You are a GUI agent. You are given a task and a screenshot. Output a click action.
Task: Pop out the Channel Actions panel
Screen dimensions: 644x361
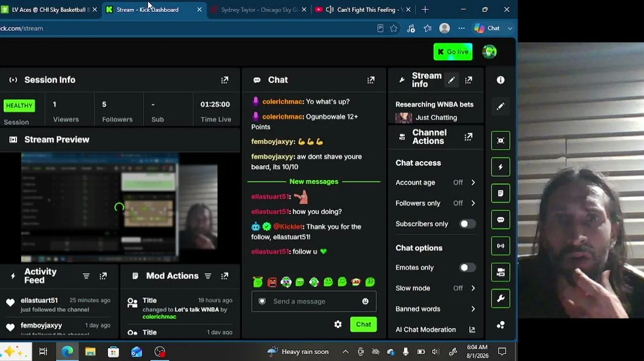click(468, 137)
